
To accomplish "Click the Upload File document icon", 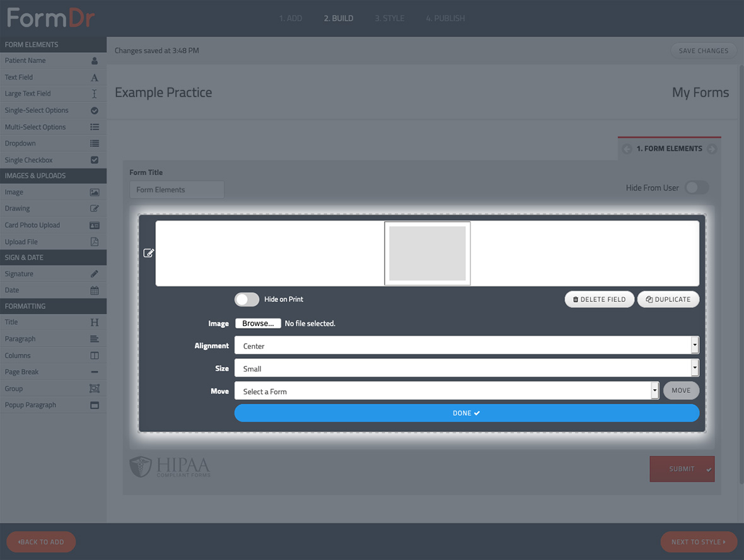I will (95, 242).
